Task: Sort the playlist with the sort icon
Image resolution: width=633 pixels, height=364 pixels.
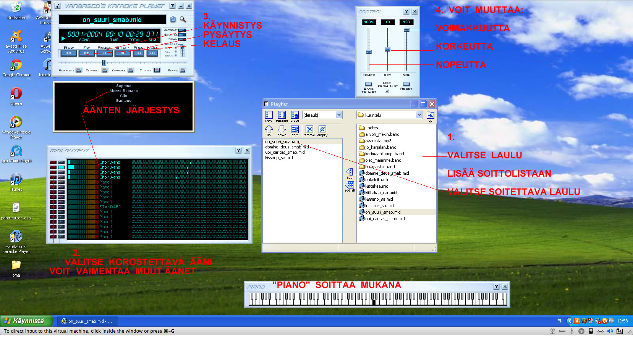Action: 295,130
